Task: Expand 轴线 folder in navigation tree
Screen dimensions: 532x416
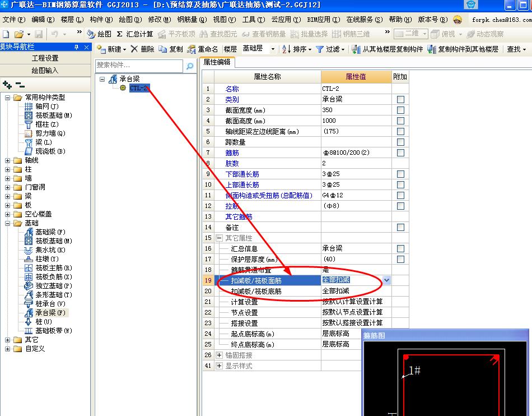Action: click(7, 160)
